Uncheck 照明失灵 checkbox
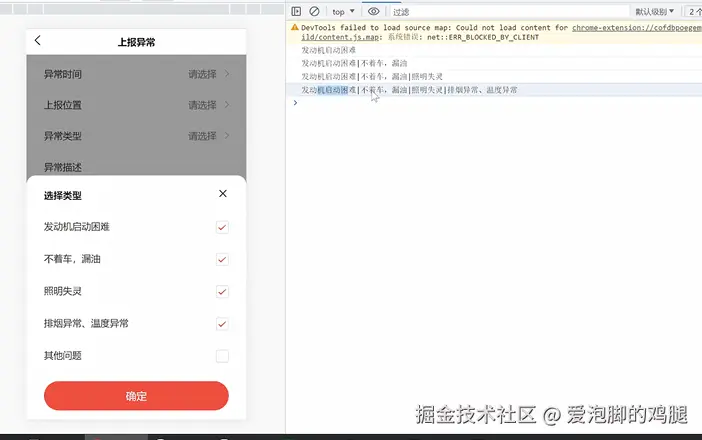Viewport: 702px width, 440px height. (x=222, y=292)
